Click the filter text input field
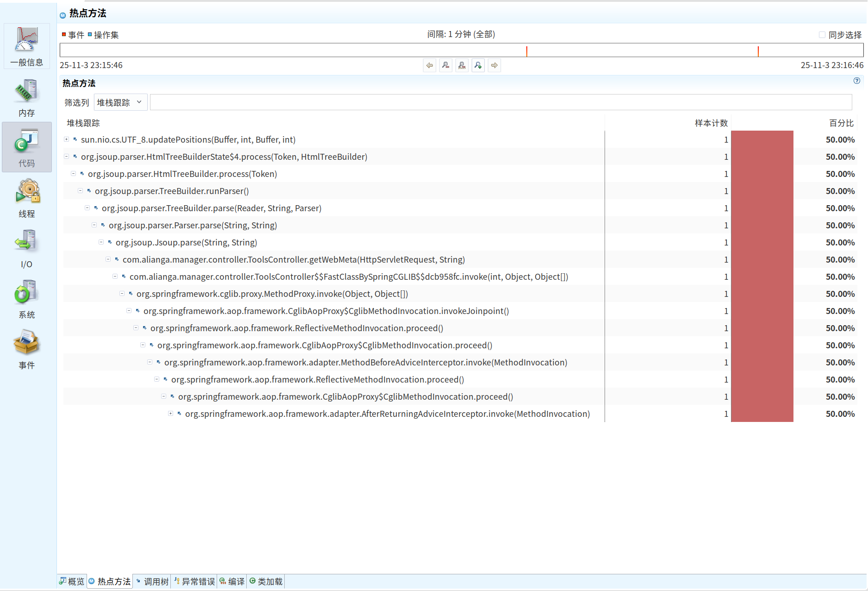868x591 pixels. click(500, 102)
